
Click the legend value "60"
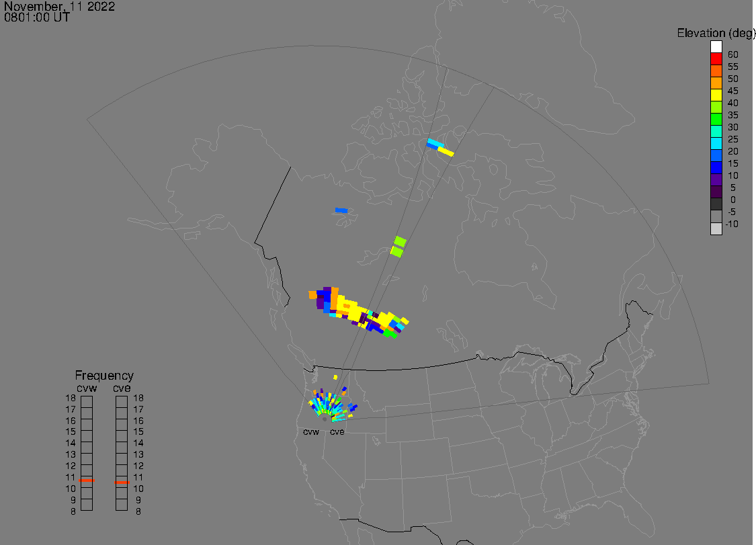tap(733, 54)
